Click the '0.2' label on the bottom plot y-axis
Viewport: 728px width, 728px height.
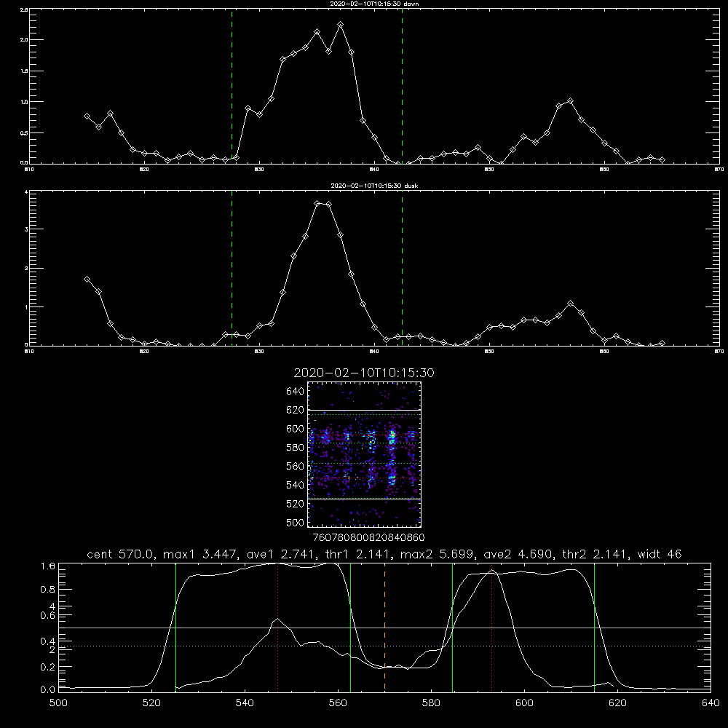[48, 667]
